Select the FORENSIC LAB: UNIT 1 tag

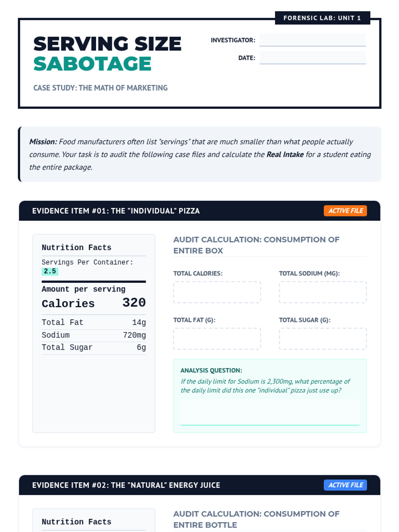tap(322, 18)
